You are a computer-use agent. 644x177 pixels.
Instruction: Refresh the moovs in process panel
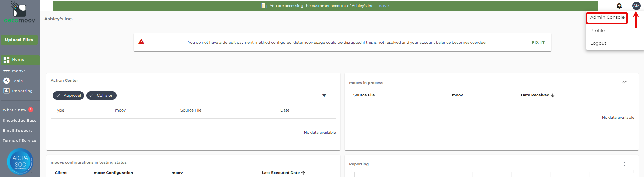[625, 83]
